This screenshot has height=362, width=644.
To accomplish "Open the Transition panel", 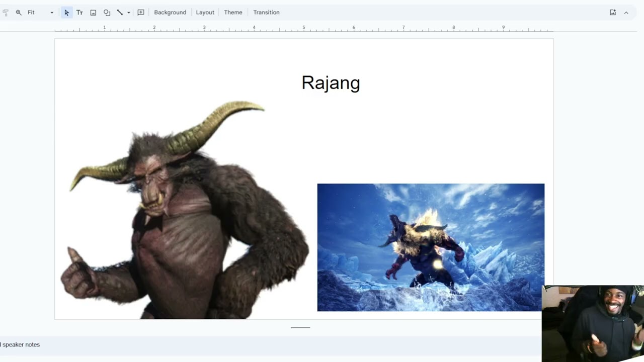I will click(x=266, y=13).
